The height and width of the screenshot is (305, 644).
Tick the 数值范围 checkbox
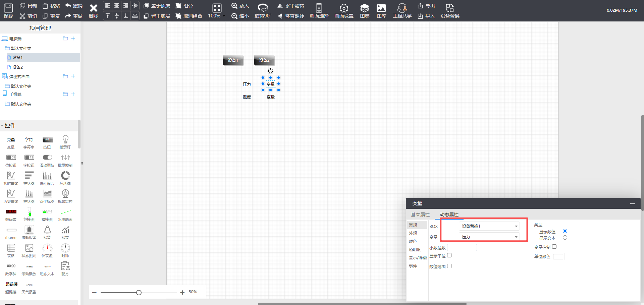tap(449, 266)
